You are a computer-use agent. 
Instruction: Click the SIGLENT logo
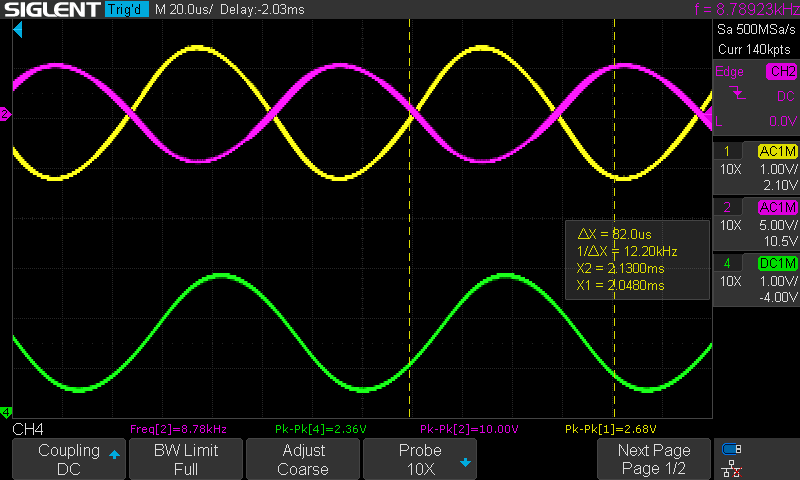52,9
